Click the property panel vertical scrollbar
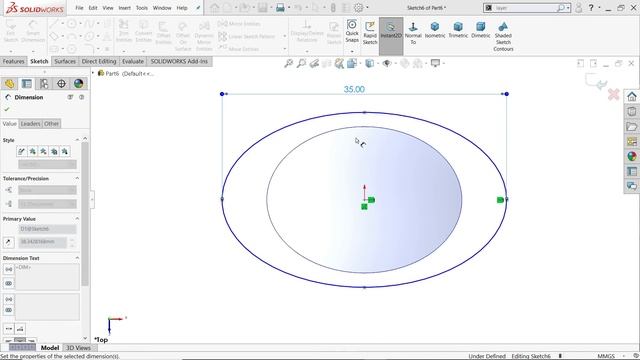 [85, 214]
